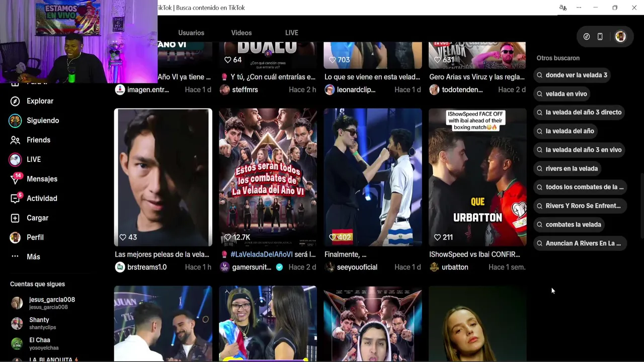Open urbatton avatar icon
644x362 pixels.
point(434,267)
